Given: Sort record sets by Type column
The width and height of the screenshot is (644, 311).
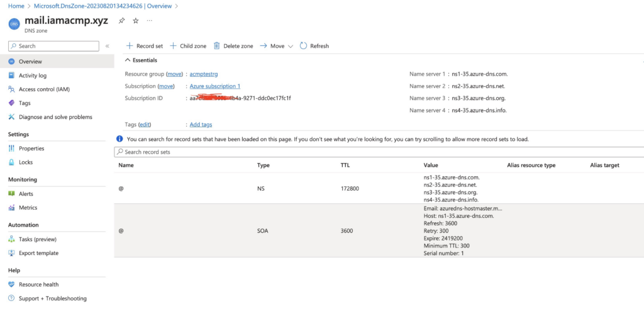Looking at the screenshot, I should click(x=264, y=166).
